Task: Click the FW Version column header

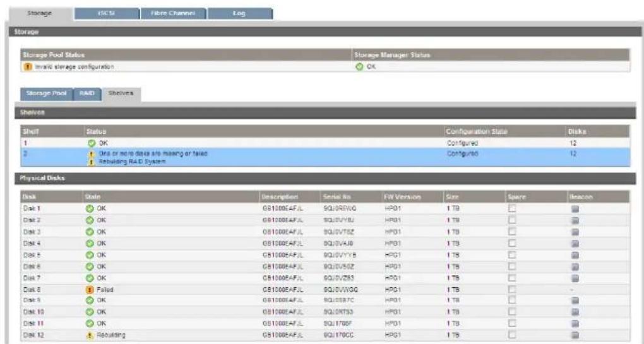Action: click(x=402, y=197)
